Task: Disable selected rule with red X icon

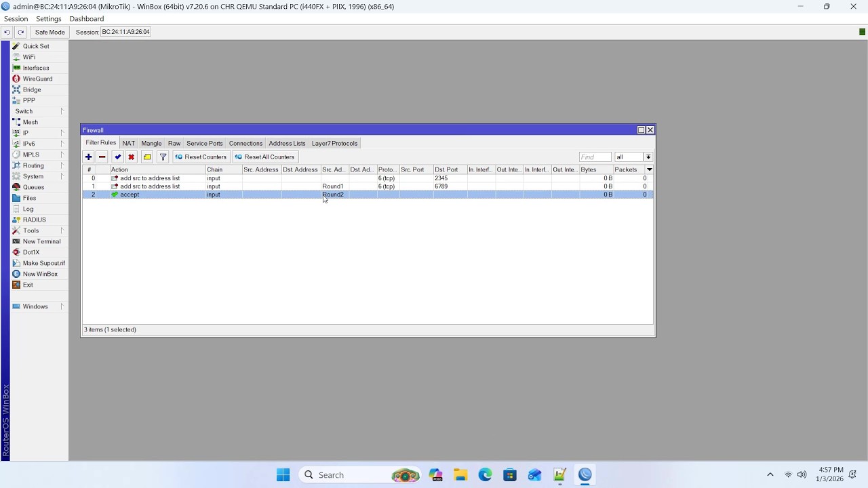Action: point(132,157)
